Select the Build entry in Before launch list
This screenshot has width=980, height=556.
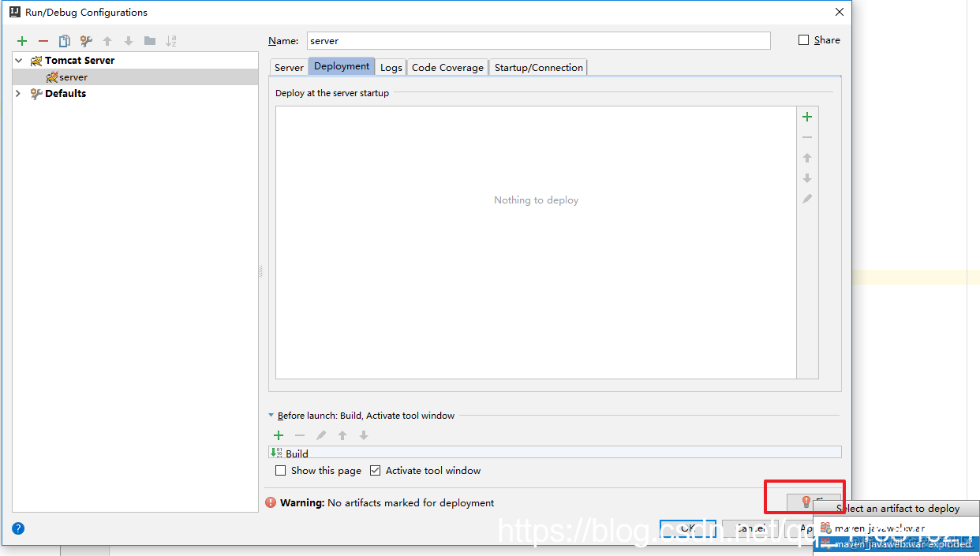pyautogui.click(x=555, y=453)
